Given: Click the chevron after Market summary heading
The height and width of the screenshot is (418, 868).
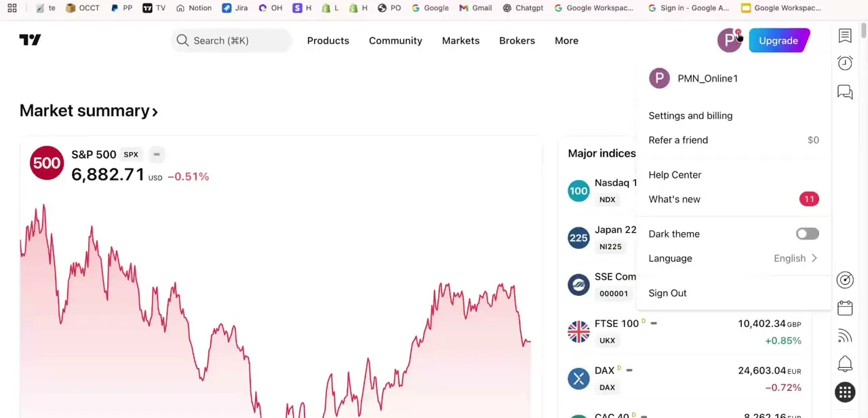Looking at the screenshot, I should (155, 112).
